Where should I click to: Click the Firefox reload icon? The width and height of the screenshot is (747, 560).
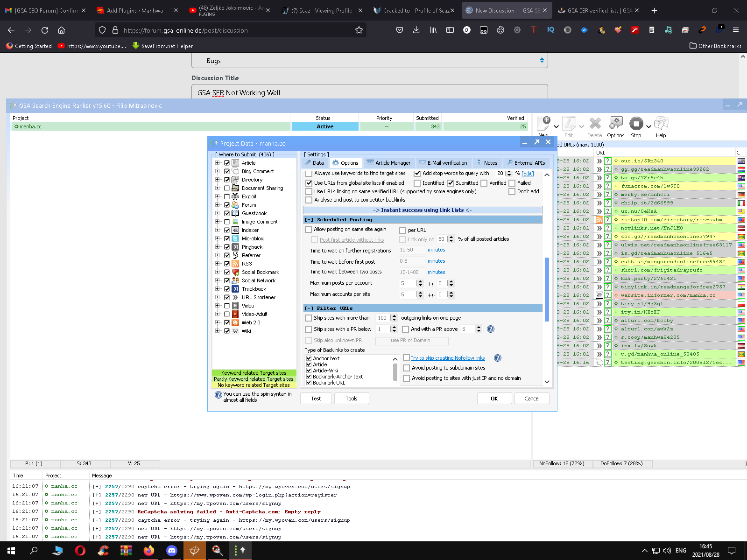coord(45,30)
